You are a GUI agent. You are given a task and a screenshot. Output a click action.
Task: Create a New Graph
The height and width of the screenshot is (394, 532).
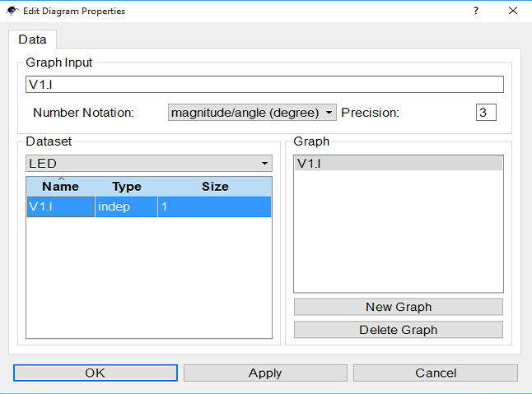(399, 307)
